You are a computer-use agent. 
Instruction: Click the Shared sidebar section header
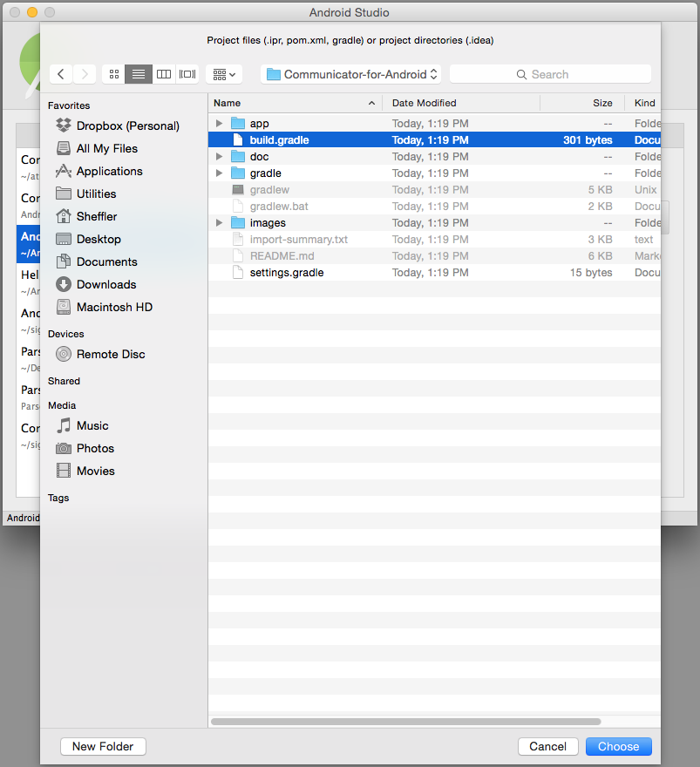[65, 381]
